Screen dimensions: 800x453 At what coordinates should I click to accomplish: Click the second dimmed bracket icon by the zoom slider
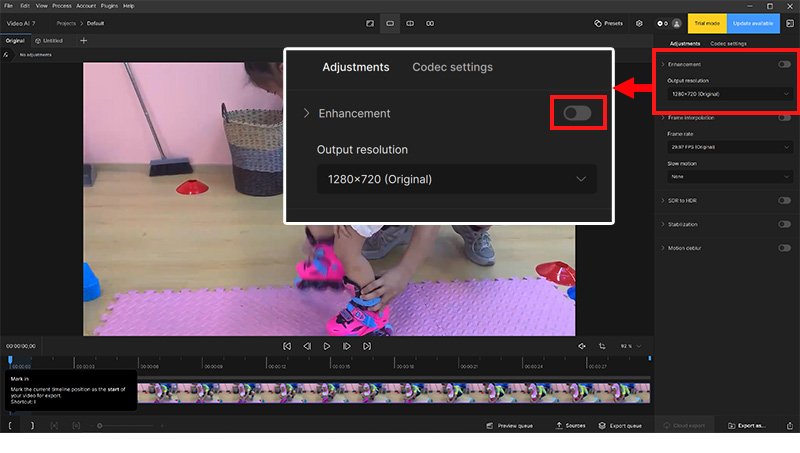[76, 425]
